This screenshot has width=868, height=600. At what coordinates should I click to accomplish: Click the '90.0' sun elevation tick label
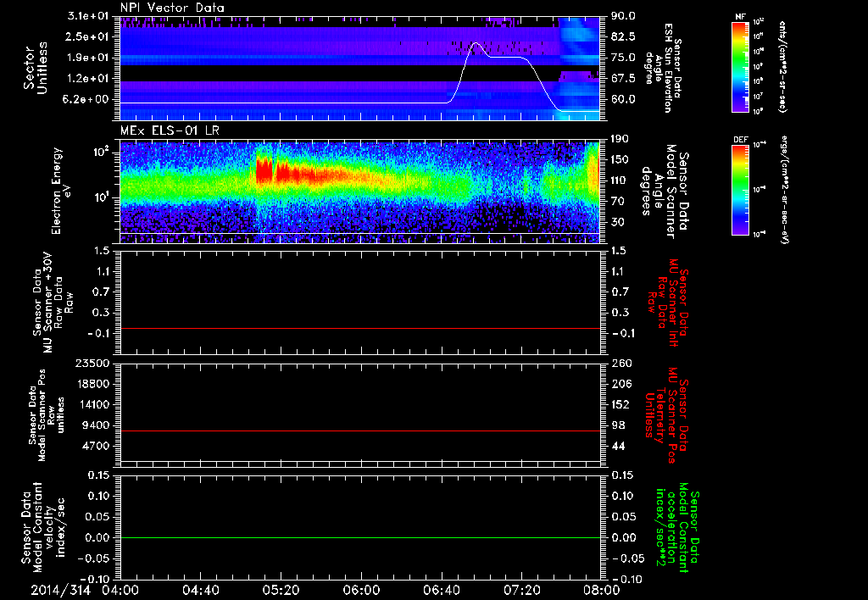click(623, 16)
